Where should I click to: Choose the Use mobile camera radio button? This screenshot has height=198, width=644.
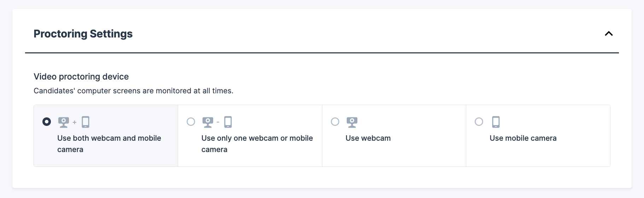tap(479, 122)
